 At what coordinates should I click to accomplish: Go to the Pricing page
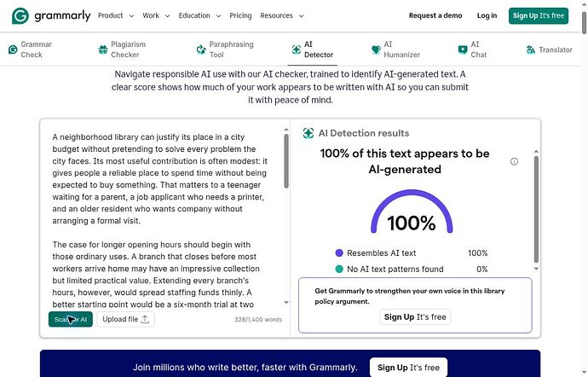coord(240,15)
